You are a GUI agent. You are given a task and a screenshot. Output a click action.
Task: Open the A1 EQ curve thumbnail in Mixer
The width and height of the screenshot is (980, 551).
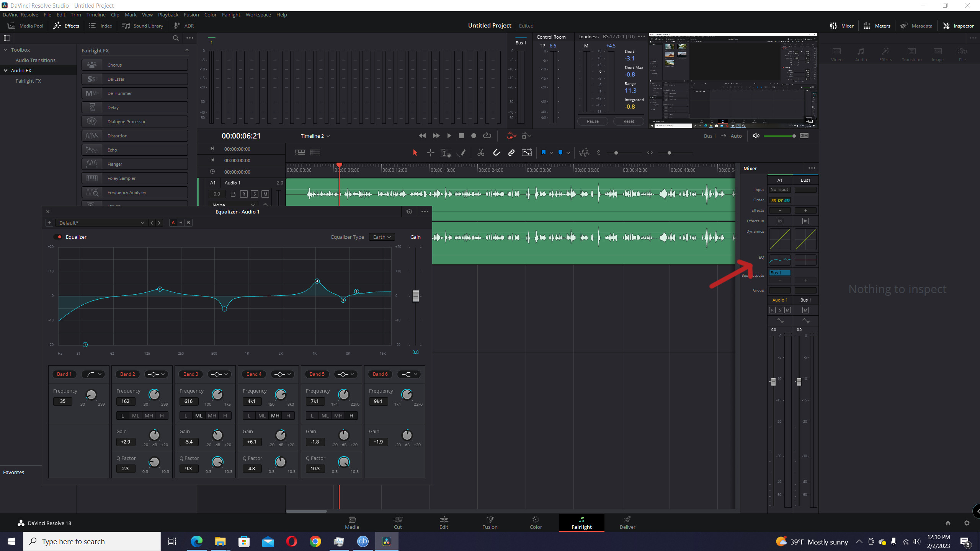pyautogui.click(x=780, y=260)
